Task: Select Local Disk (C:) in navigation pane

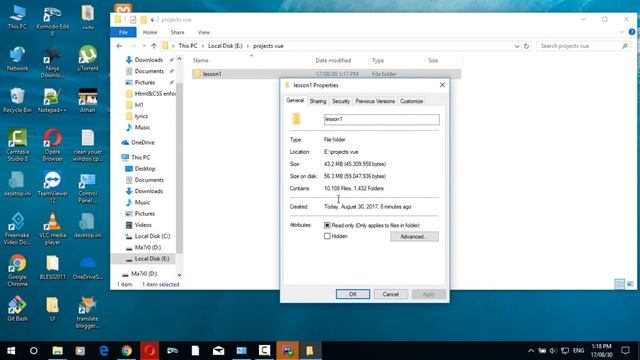Action: pos(152,236)
